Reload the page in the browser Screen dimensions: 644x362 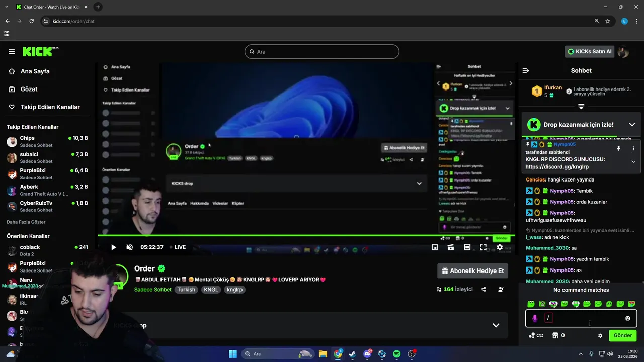click(x=31, y=21)
